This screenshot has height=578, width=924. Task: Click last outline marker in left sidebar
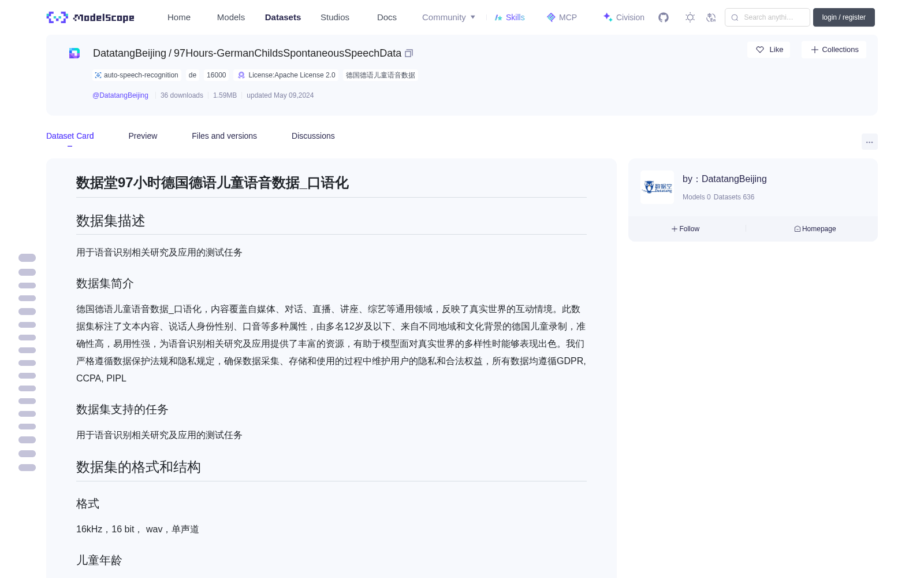(x=27, y=468)
